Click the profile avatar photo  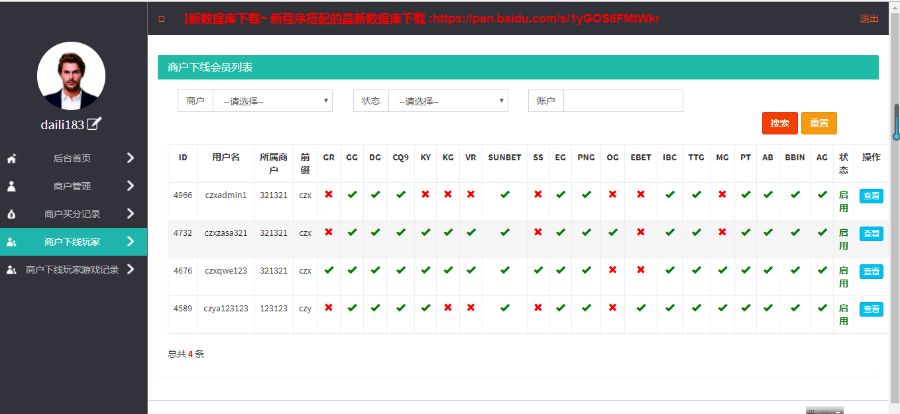pyautogui.click(x=71, y=75)
